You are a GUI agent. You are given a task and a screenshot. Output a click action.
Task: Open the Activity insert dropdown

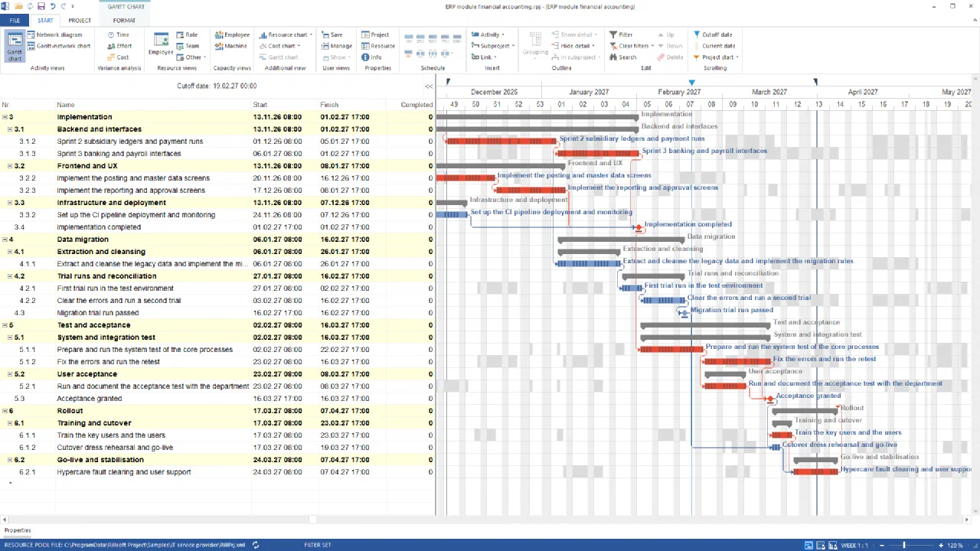[488, 34]
